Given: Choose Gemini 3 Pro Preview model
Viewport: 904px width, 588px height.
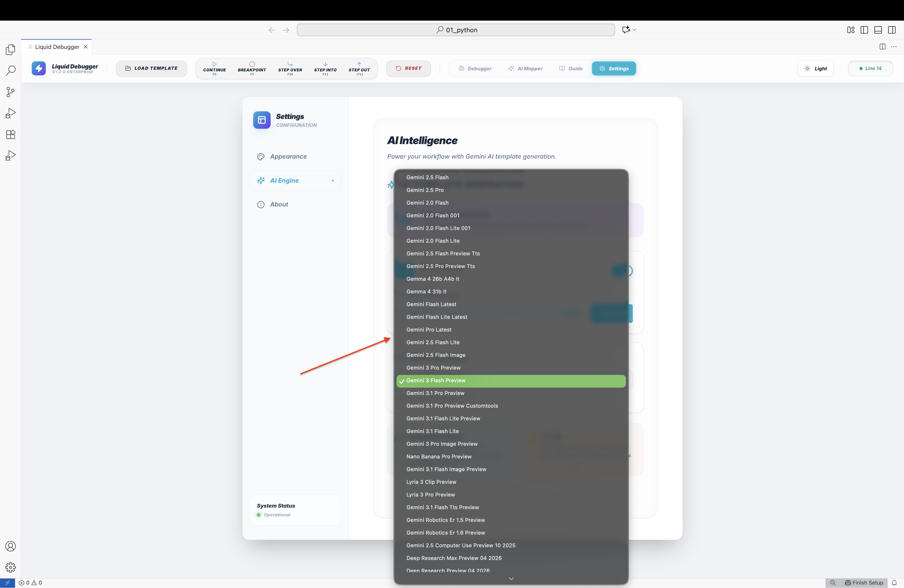Looking at the screenshot, I should [x=511, y=368].
